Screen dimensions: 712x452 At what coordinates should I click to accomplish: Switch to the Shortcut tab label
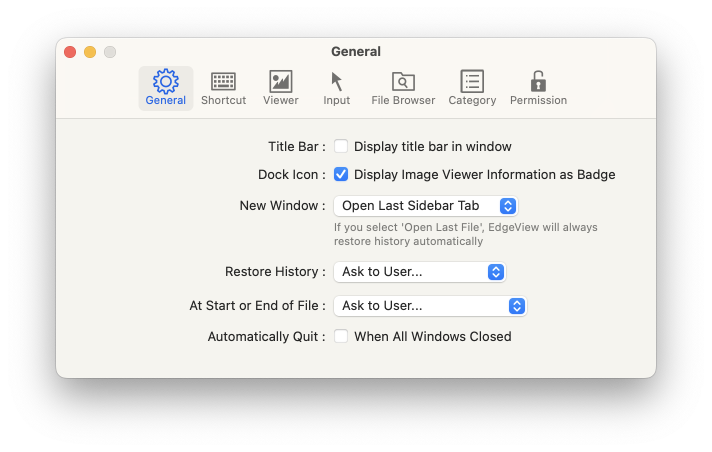[223, 100]
